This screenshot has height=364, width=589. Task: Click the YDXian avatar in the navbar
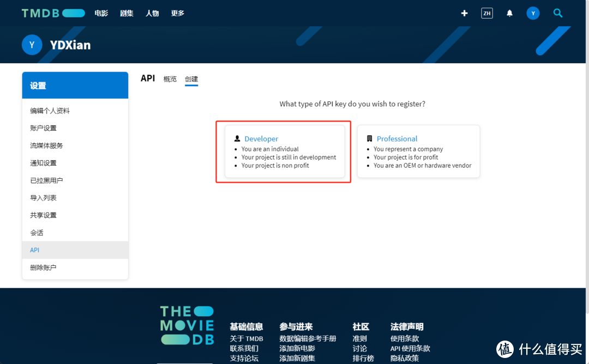coord(533,13)
